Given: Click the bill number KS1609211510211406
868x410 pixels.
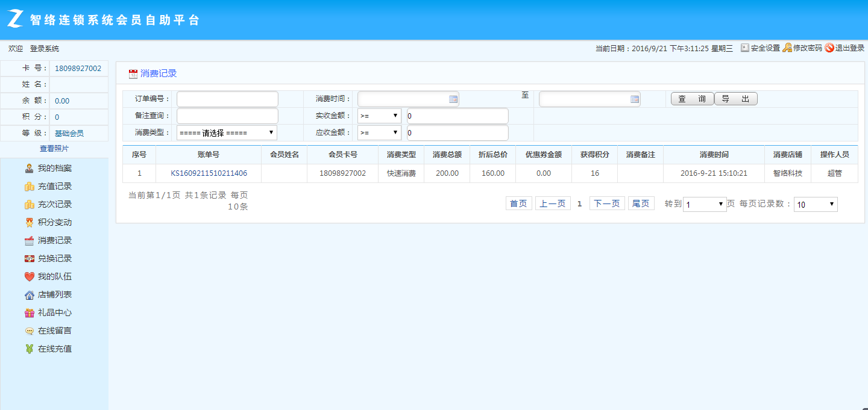Looking at the screenshot, I should [209, 173].
